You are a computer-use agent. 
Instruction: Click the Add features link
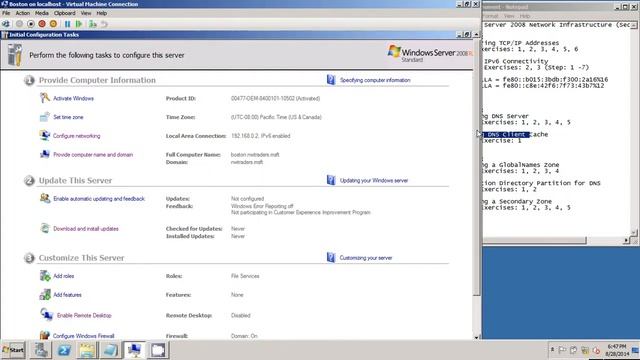[67, 295]
